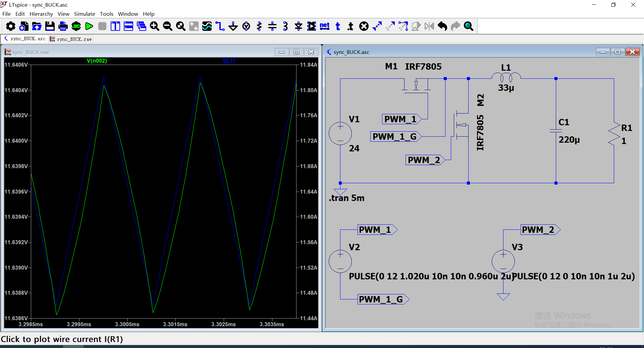The image size is (644, 348).
Task: Minimize the sync_BUCK.asc schematic window
Action: point(603,52)
